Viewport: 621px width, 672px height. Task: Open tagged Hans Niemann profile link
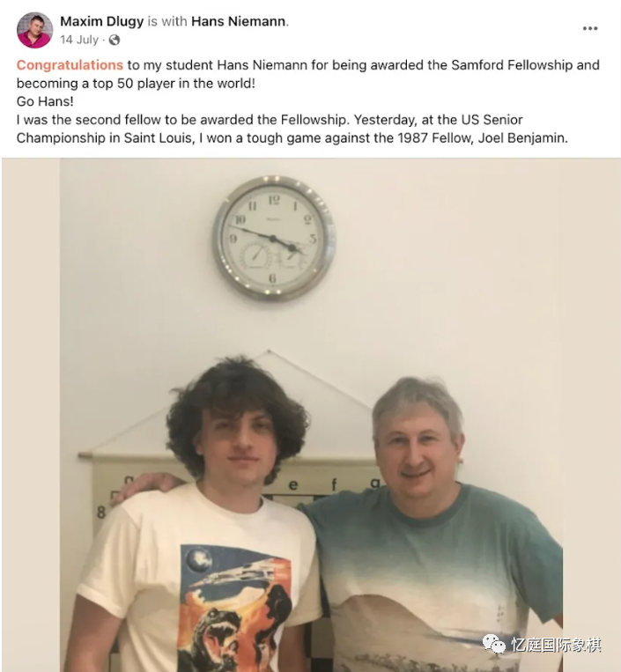click(239, 21)
